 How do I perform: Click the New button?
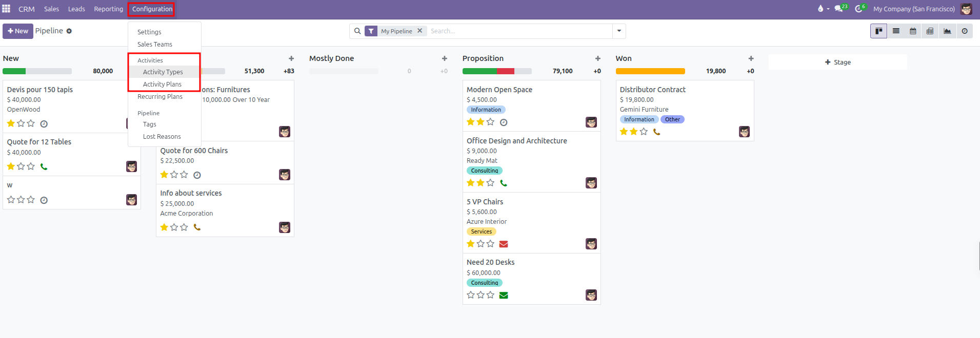coord(18,31)
